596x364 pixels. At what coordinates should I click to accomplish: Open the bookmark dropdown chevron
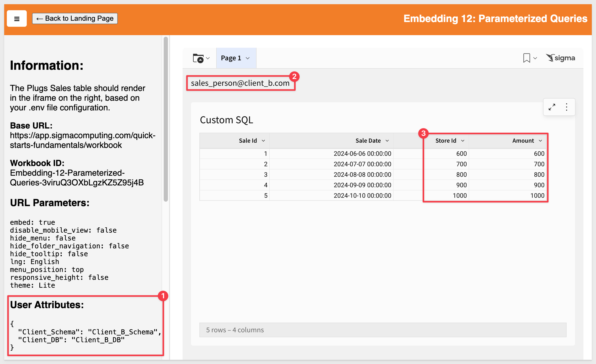[x=535, y=58]
